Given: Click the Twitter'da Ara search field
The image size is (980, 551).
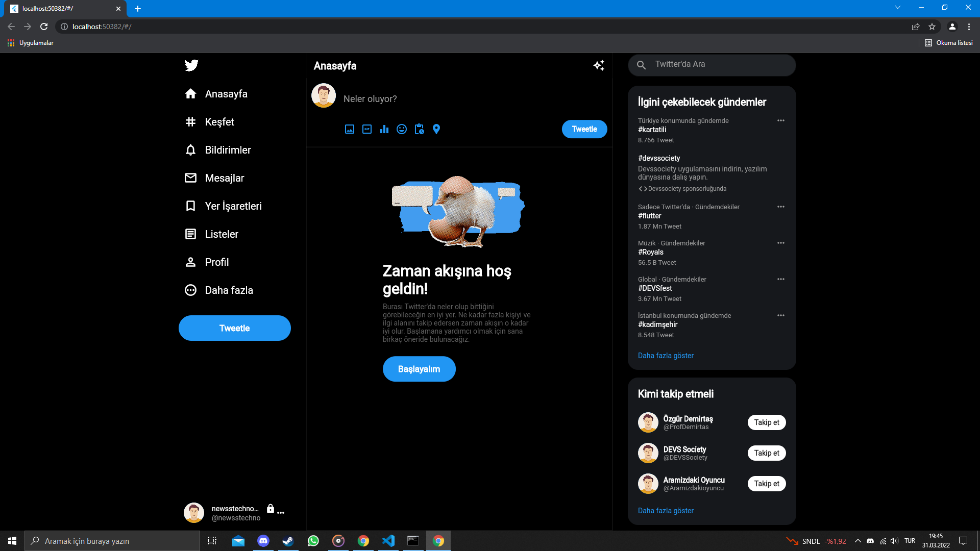Looking at the screenshot, I should click(712, 65).
